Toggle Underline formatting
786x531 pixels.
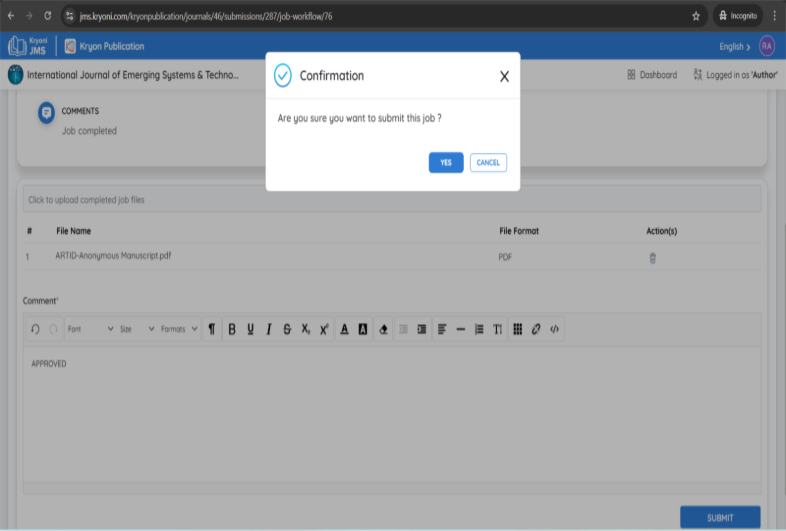[x=250, y=329]
